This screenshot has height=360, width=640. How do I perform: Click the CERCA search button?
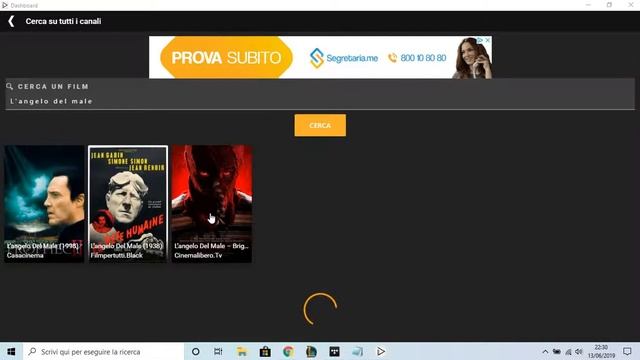coord(320,125)
